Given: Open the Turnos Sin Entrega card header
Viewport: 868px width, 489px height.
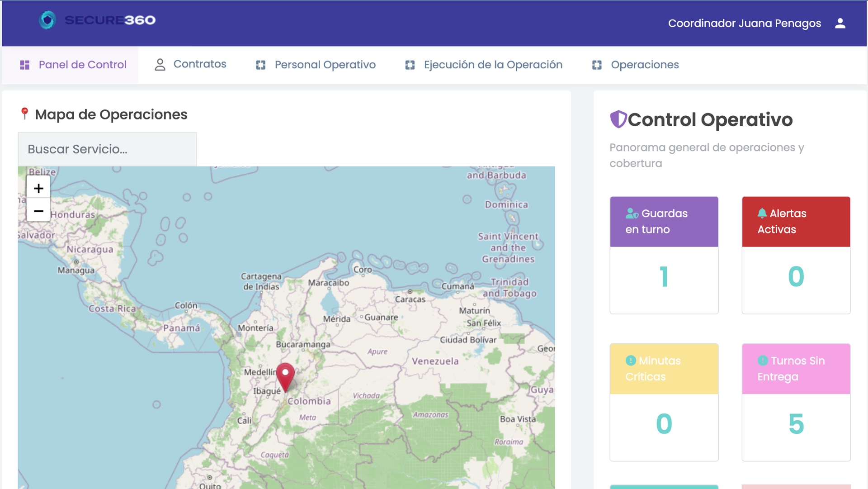Looking at the screenshot, I should [796, 369].
